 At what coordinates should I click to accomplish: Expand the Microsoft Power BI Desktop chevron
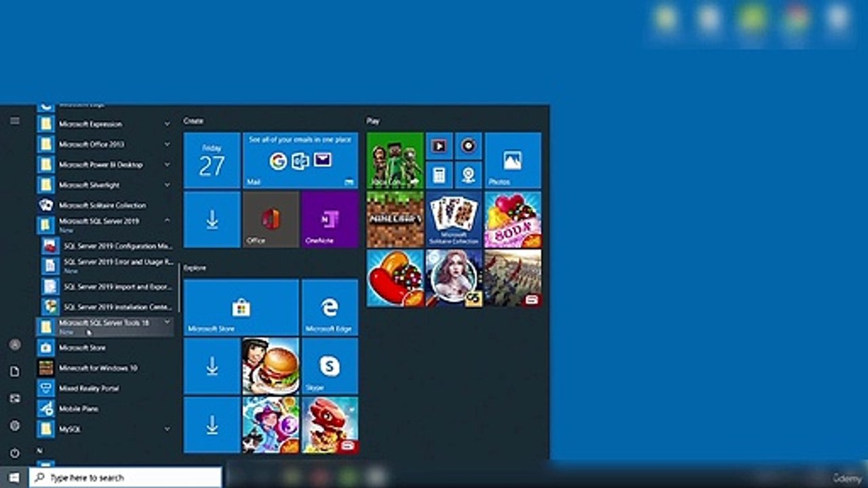167,165
